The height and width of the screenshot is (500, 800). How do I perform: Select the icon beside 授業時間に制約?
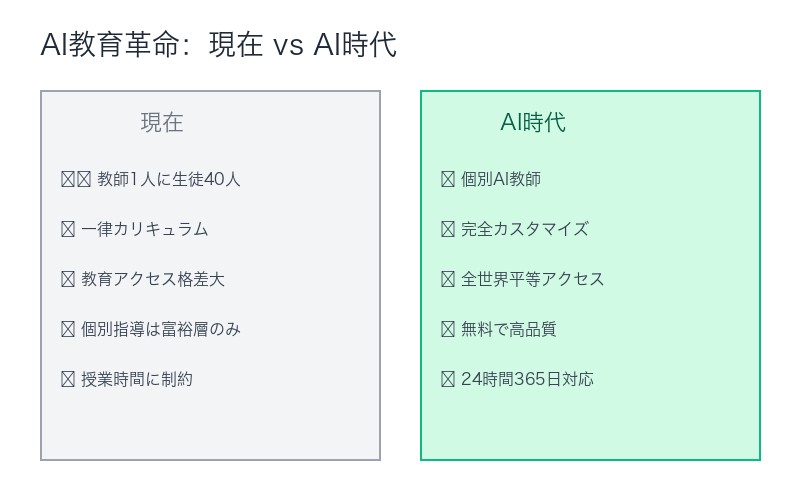68,380
